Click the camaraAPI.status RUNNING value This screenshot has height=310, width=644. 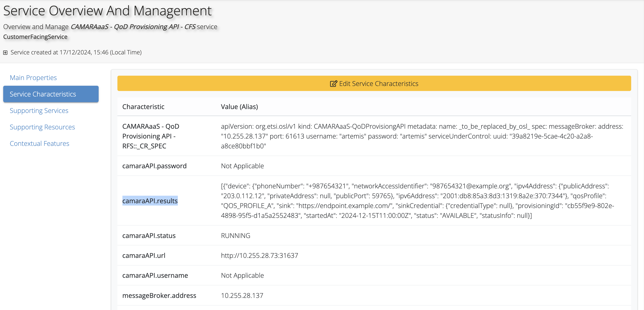coord(235,235)
